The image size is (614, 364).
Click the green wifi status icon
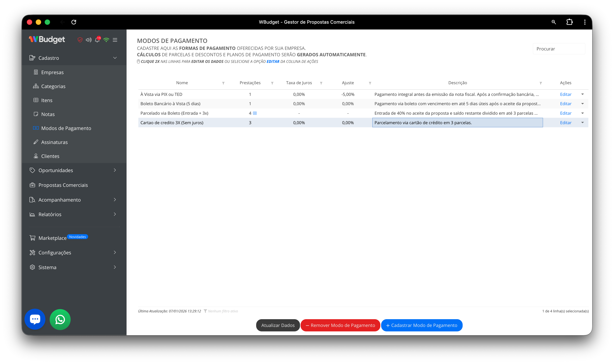pos(106,40)
